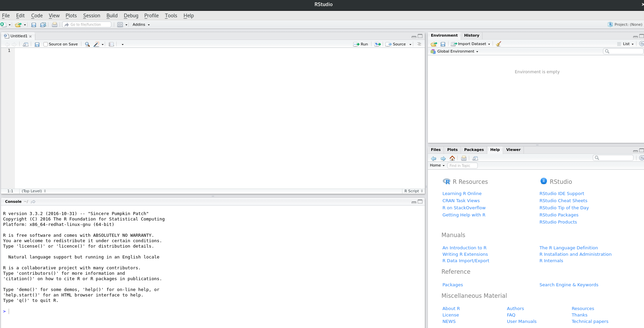
Task: Switch to the Plots tab
Action: (x=452, y=150)
